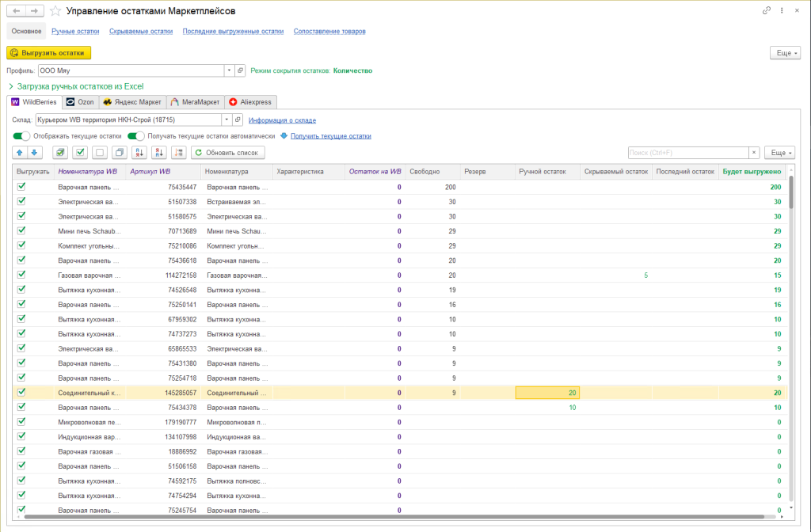The width and height of the screenshot is (811, 532).
Task: Open the Склад field's linked record
Action: pyautogui.click(x=238, y=120)
